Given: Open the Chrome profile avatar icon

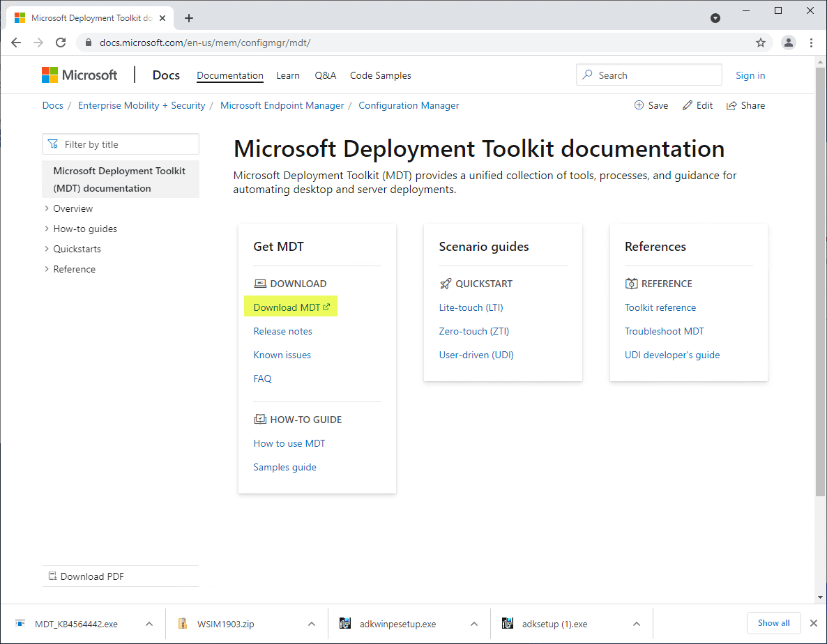Looking at the screenshot, I should pyautogui.click(x=789, y=43).
